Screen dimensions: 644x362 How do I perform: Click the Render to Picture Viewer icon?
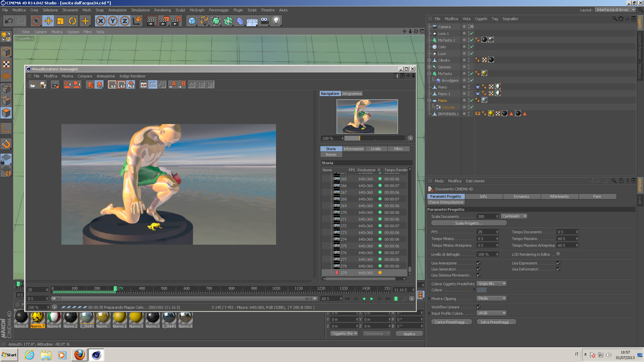tap(164, 21)
